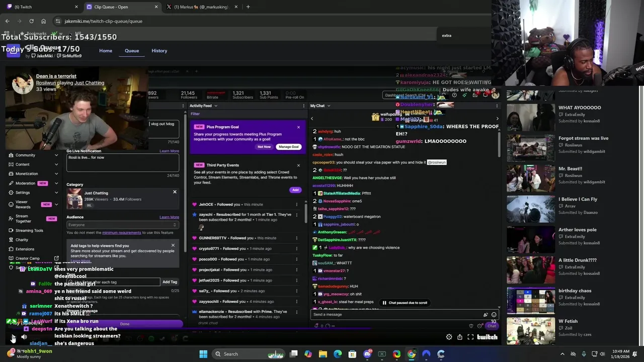
Task: Click the Twitch logo in player
Action: [487, 337]
